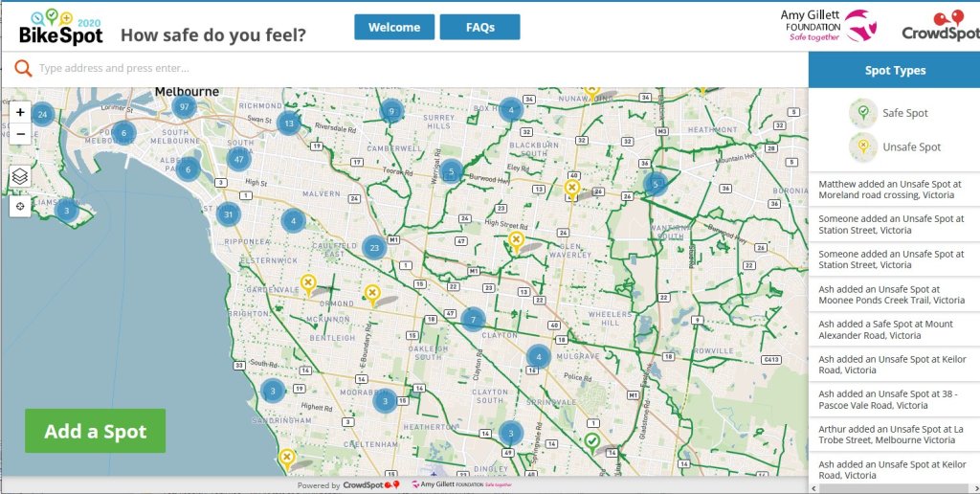Click the cluster marker numbered 47

[238, 158]
